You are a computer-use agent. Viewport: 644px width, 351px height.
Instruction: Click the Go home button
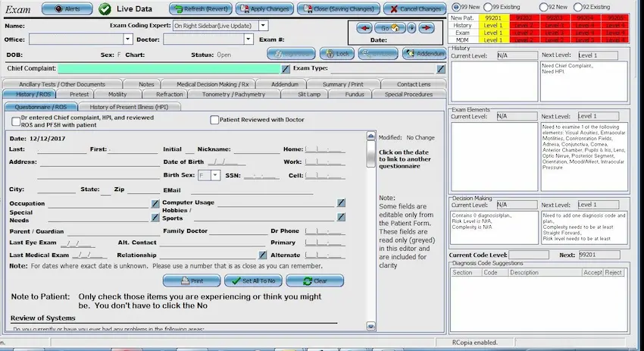click(389, 28)
